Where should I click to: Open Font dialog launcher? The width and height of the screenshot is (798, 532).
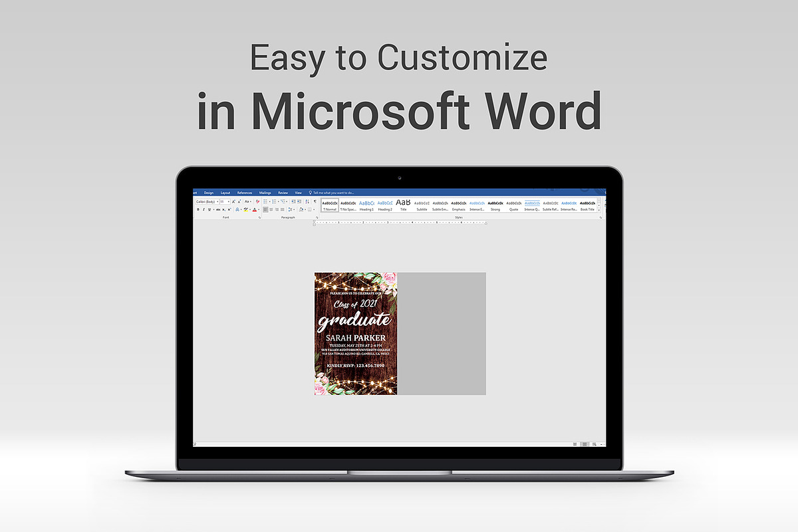[x=259, y=217]
